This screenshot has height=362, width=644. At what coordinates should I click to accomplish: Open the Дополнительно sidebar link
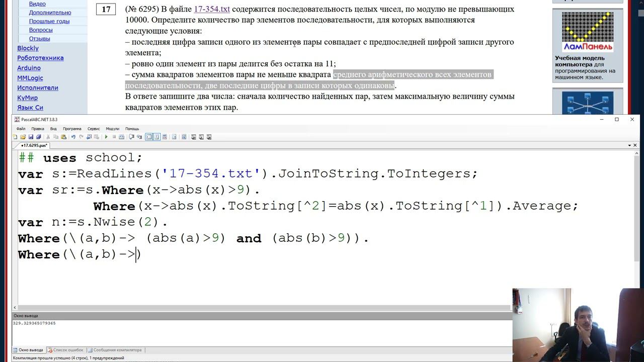click(50, 13)
